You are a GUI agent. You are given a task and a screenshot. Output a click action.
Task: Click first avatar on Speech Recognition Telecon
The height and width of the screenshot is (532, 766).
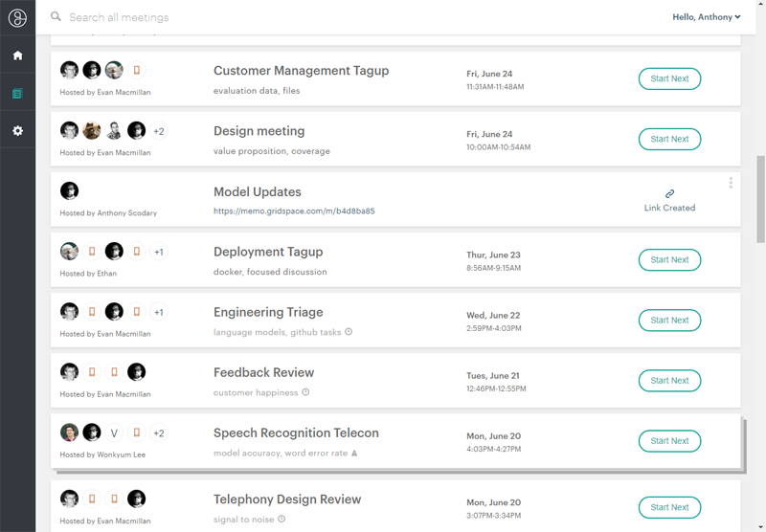(x=69, y=432)
